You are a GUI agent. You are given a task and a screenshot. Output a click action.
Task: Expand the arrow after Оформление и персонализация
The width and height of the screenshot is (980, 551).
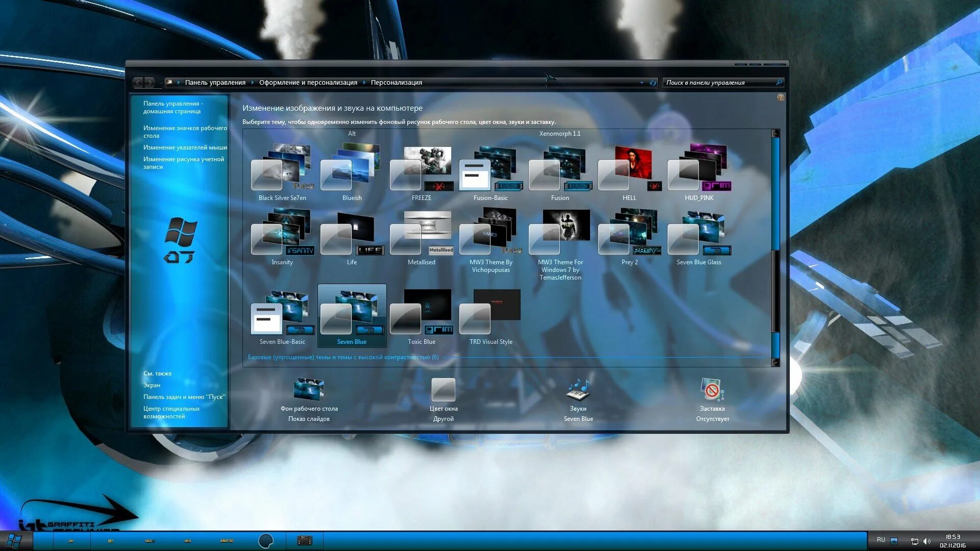tap(364, 83)
